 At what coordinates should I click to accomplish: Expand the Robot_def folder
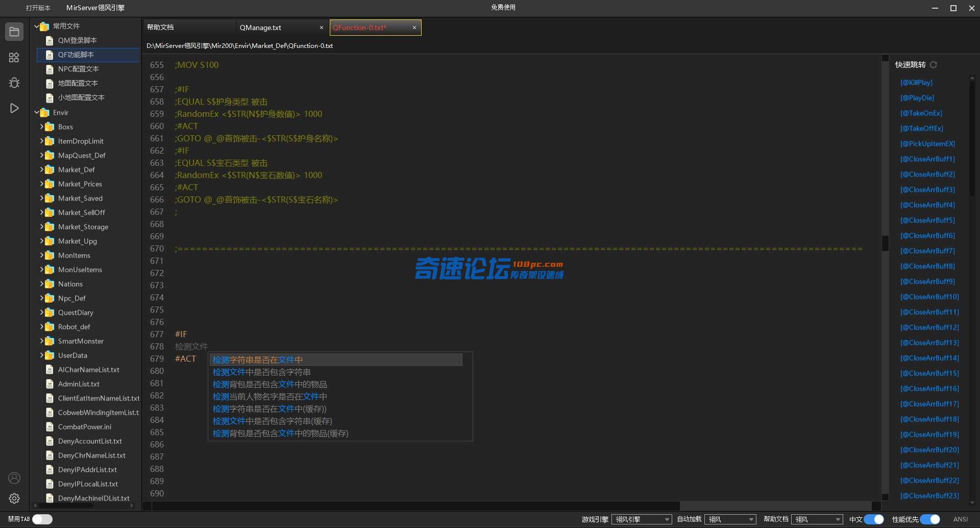tap(42, 326)
